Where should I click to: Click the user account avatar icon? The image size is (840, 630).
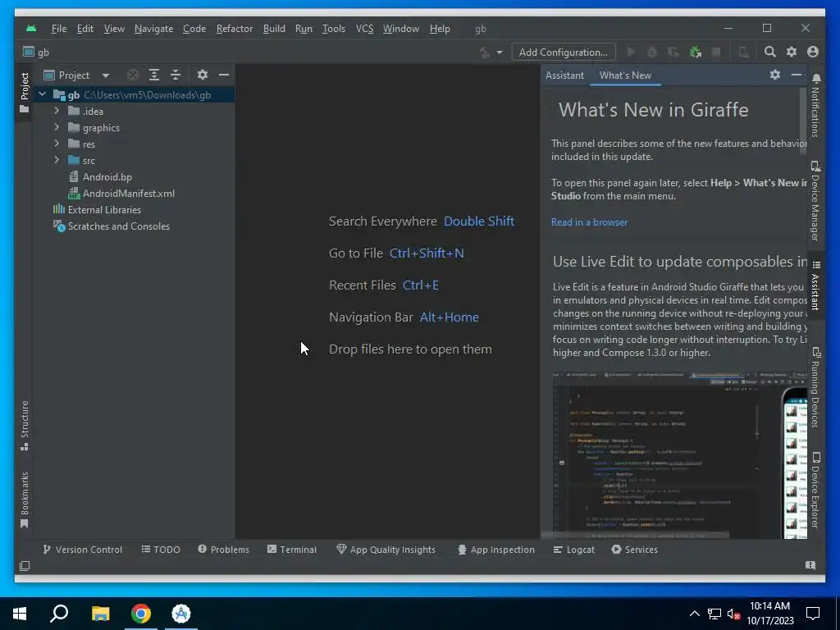tap(813, 52)
